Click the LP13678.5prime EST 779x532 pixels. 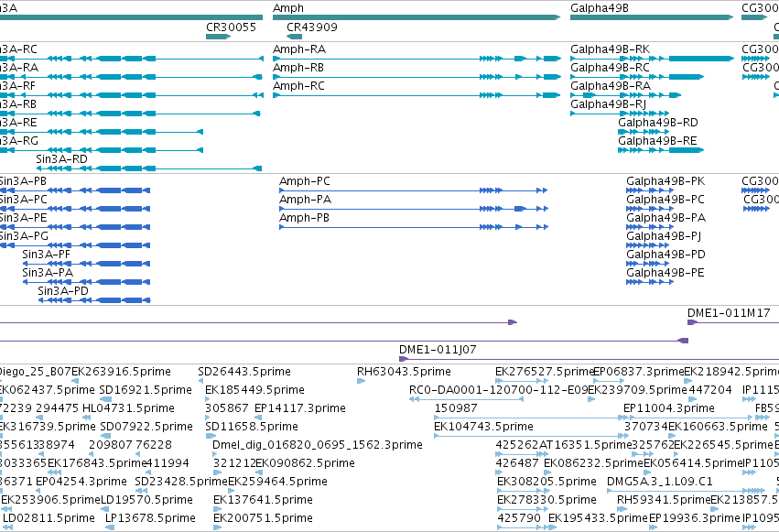point(110,528)
